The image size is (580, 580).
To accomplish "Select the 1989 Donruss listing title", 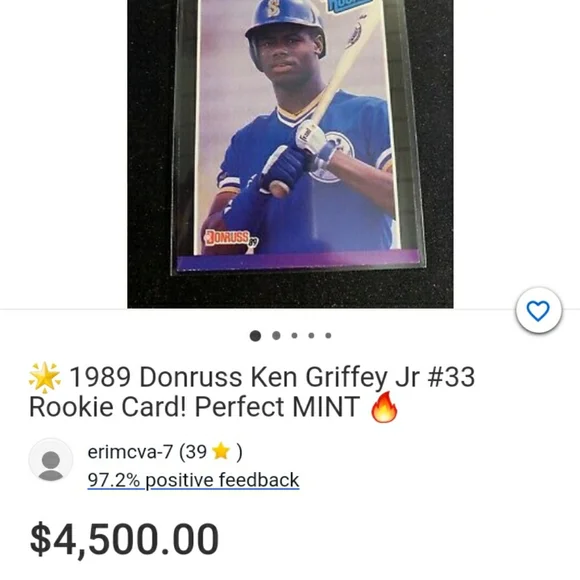I will pyautogui.click(x=252, y=392).
